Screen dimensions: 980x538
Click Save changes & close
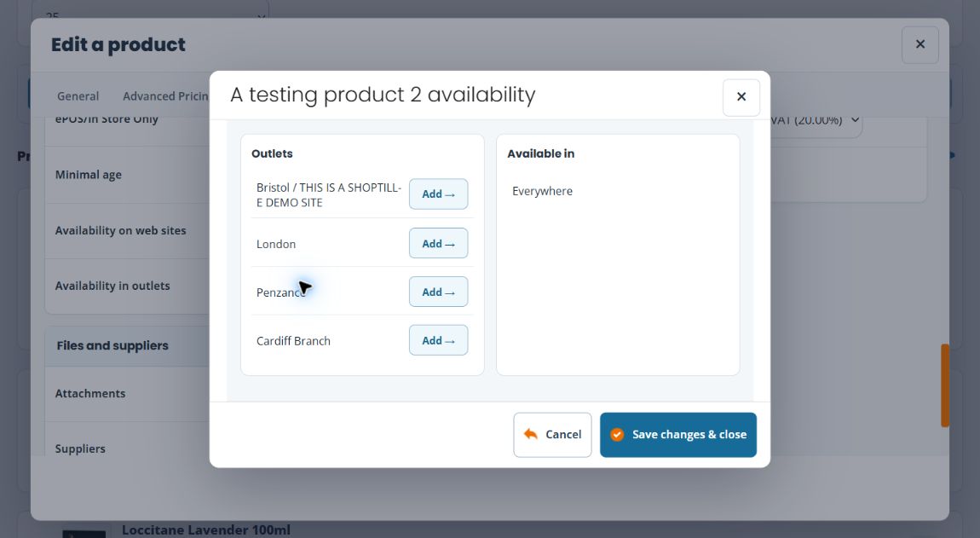[678, 434]
